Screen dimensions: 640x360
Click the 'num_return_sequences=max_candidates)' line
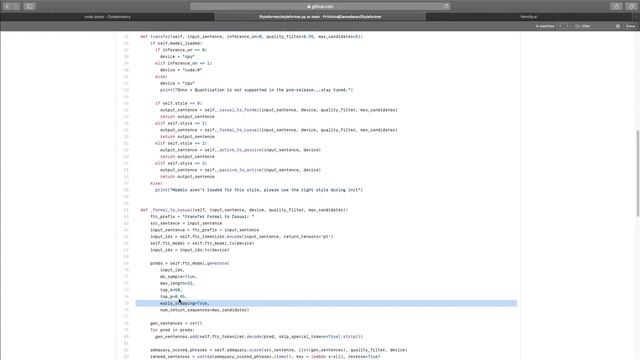click(204, 310)
